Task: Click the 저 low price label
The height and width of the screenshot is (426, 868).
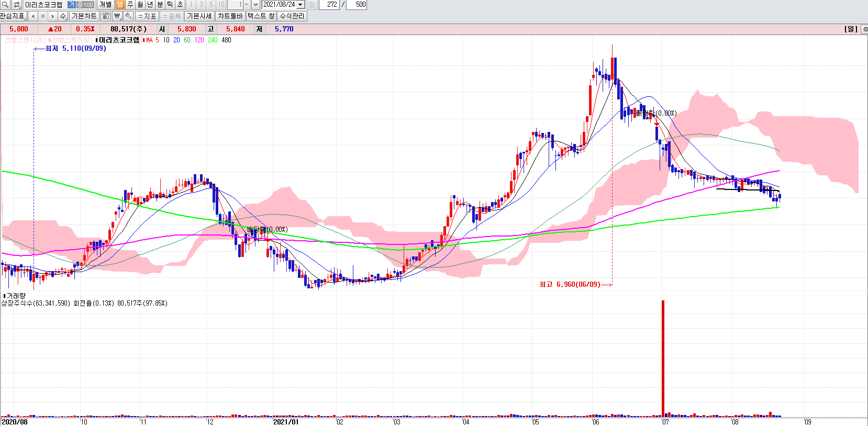Action: [259, 29]
